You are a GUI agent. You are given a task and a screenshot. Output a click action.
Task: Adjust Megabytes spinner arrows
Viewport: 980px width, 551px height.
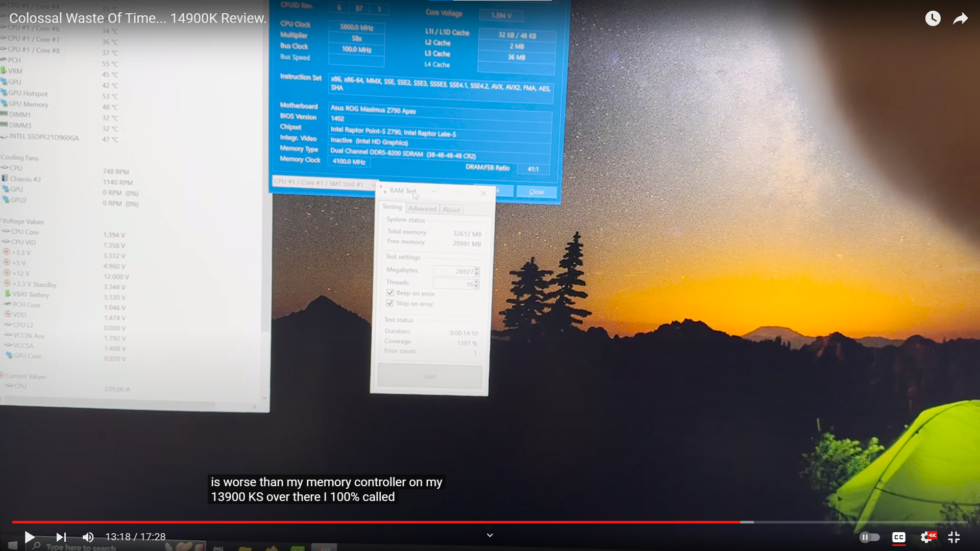click(477, 271)
